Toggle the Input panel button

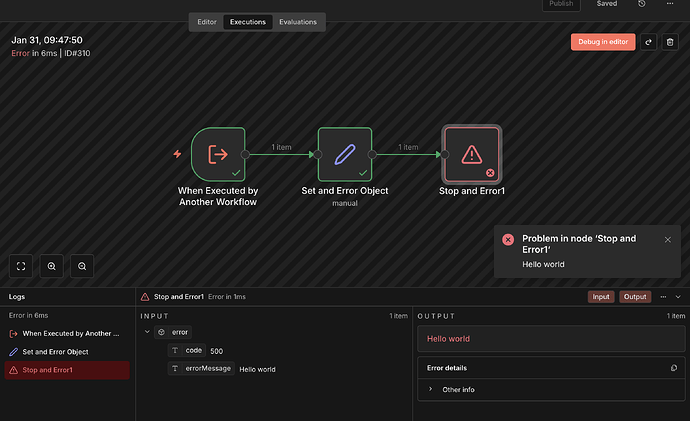point(601,297)
